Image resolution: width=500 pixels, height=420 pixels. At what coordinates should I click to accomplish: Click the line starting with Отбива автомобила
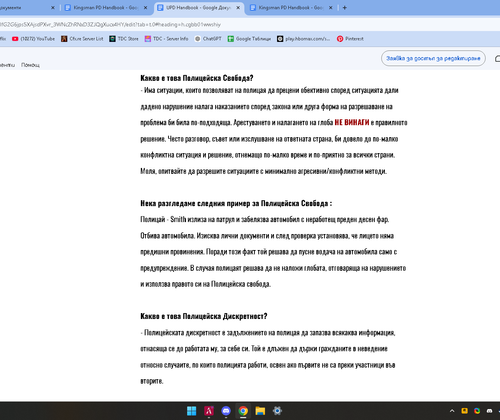[x=267, y=236]
